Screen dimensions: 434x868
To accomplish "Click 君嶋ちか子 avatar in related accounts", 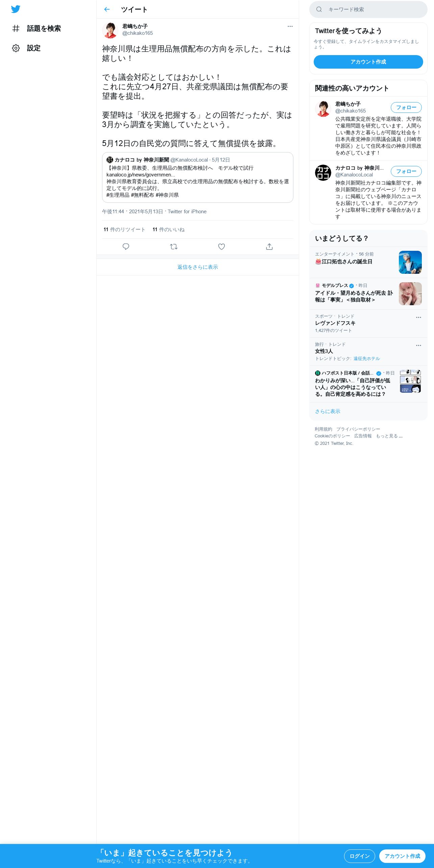I will pos(323,109).
